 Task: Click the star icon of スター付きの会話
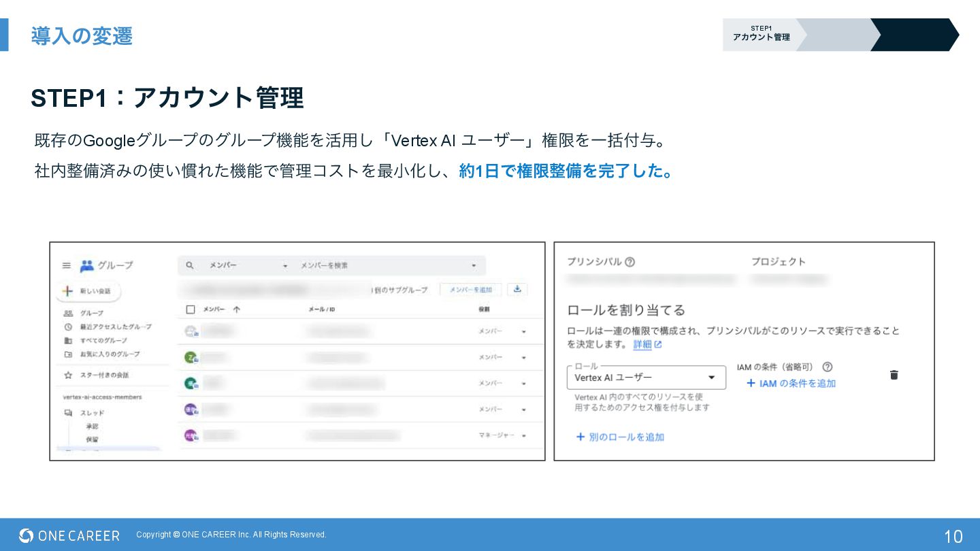point(68,375)
